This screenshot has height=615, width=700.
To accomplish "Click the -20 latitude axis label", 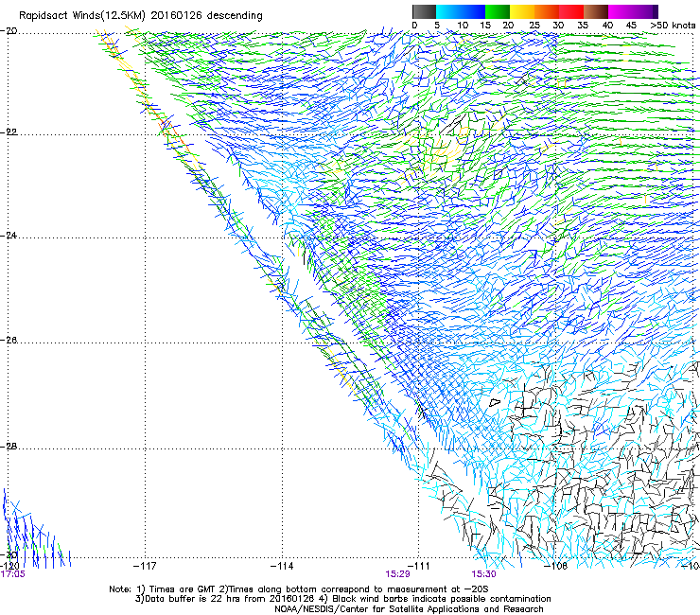I will (9, 30).
